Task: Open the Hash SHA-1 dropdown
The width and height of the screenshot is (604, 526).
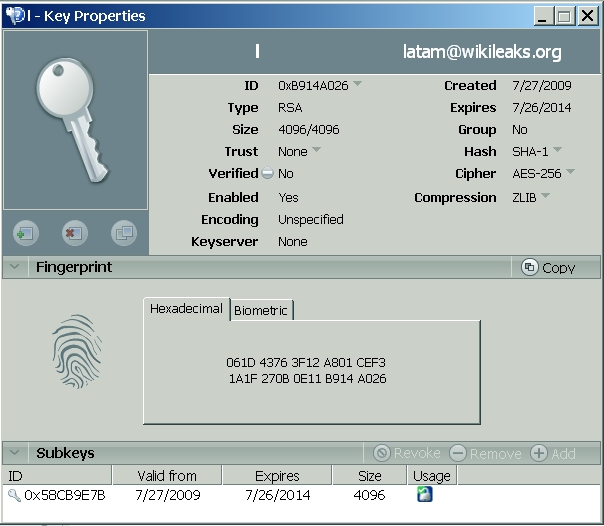Action: [x=557, y=149]
